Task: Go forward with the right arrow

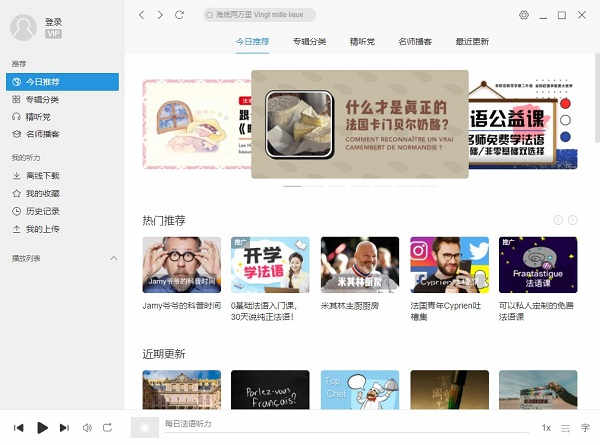Action: [x=160, y=15]
